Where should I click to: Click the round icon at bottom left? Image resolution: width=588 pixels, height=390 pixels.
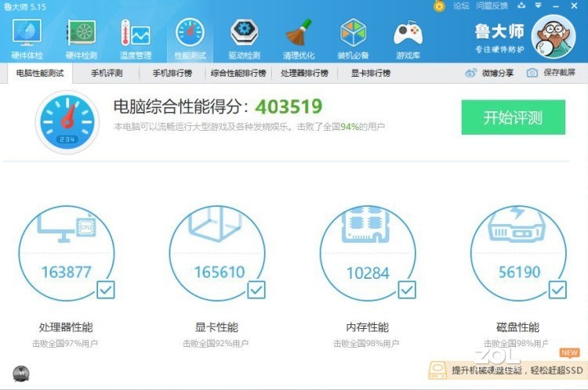[21, 374]
